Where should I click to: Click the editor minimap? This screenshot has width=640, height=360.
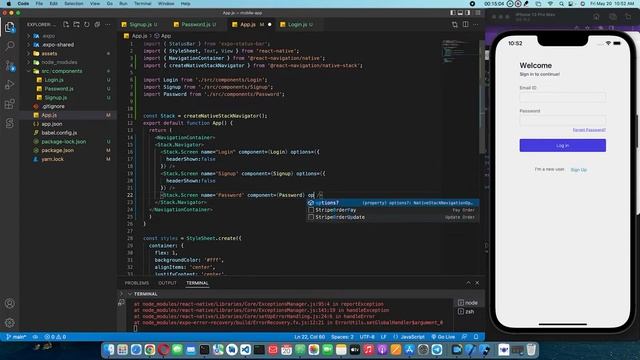(x=460, y=51)
